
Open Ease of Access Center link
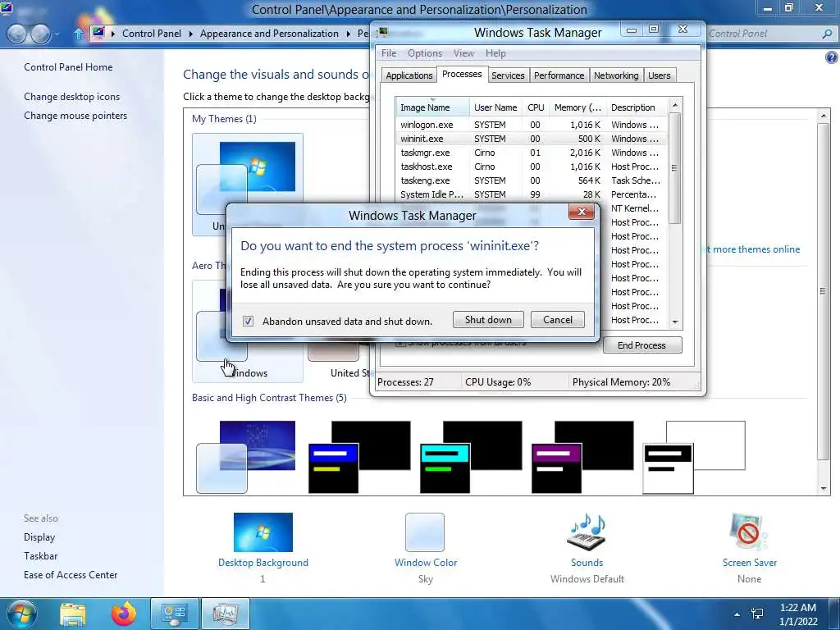(71, 574)
